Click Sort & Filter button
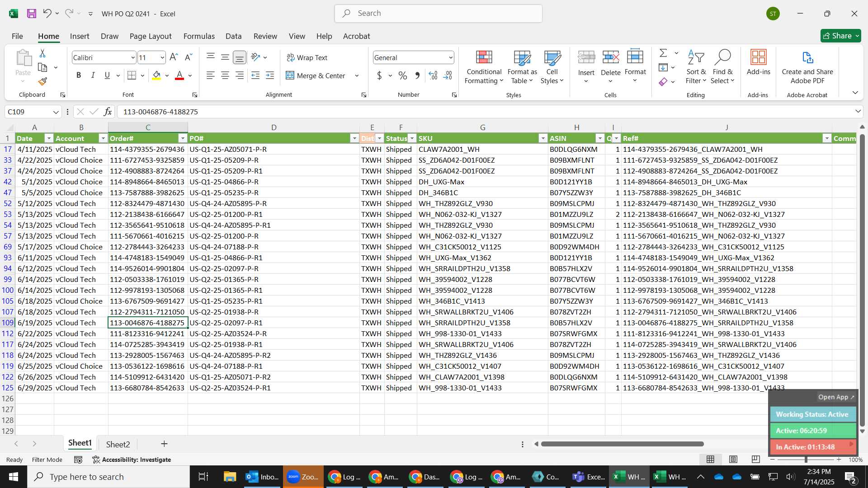This screenshot has width=868, height=488. [696, 67]
